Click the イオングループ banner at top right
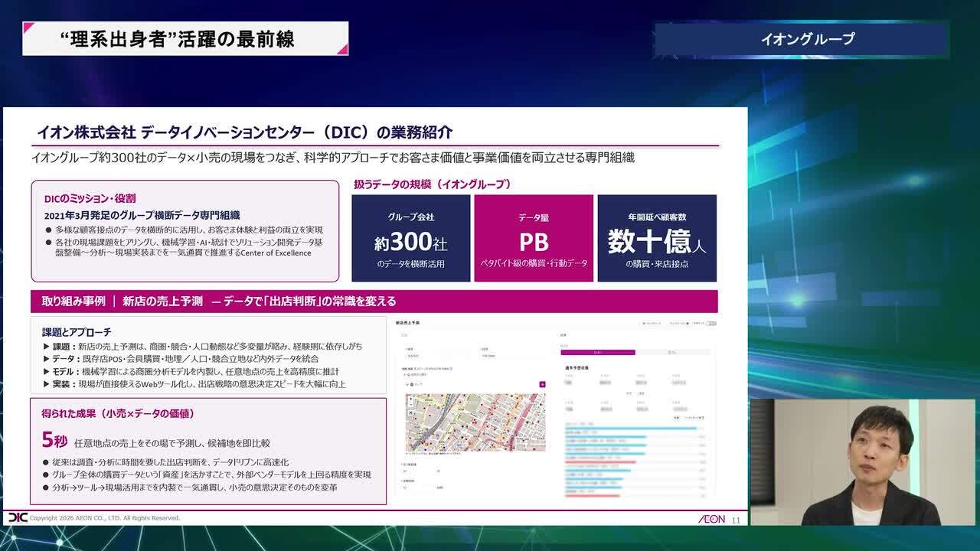The image size is (980, 551). pyautogui.click(x=802, y=39)
